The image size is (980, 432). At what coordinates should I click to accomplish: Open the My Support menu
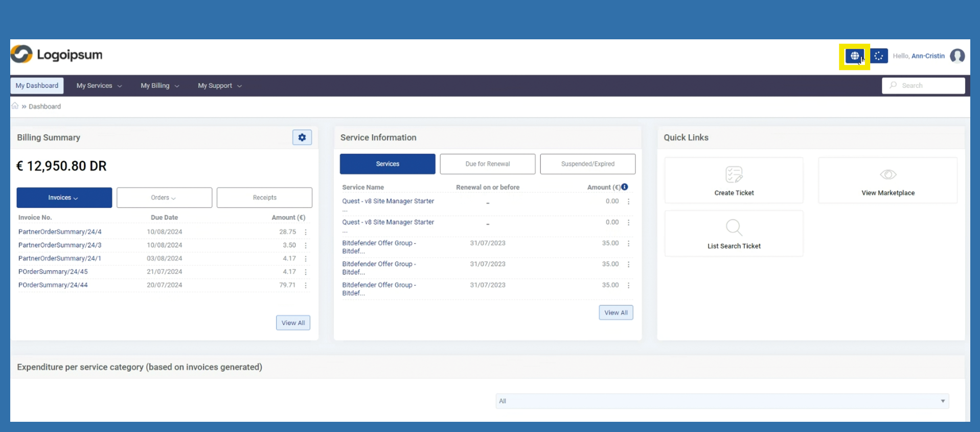coord(220,86)
